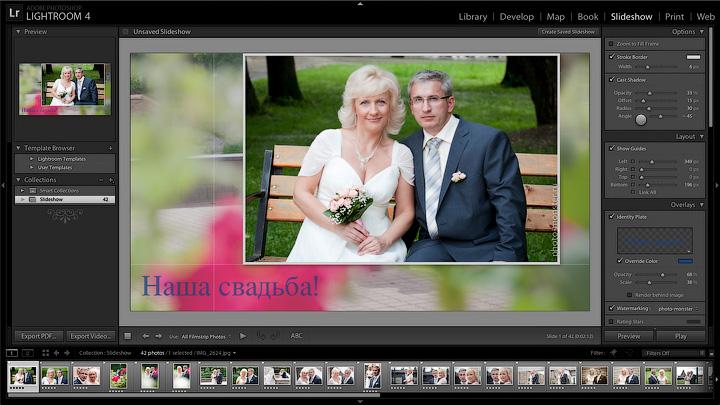
Task: Open the Print module
Action: click(674, 17)
